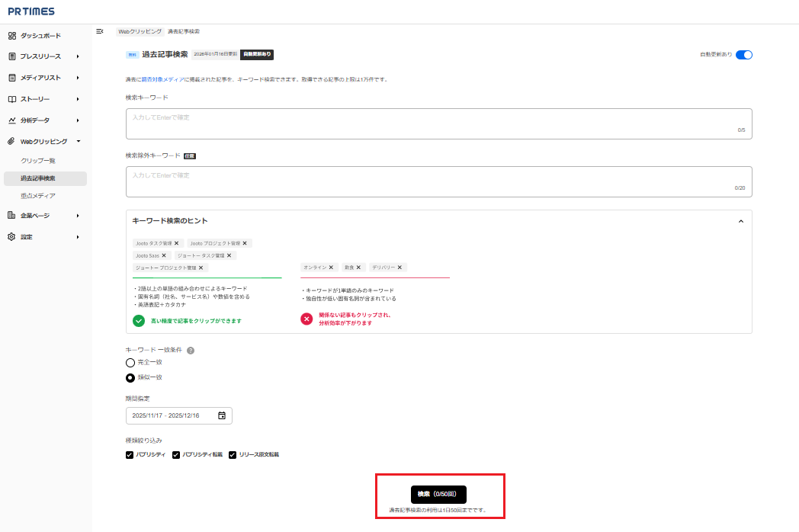Screen dimensions: 799x532
Task: Click the 設定 gear icon in the sidebar
Action: [x=12, y=237]
